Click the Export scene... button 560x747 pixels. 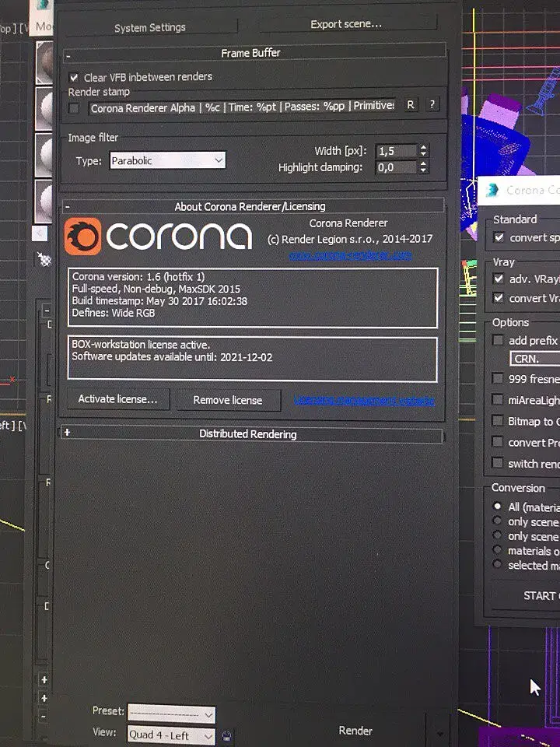click(x=346, y=24)
